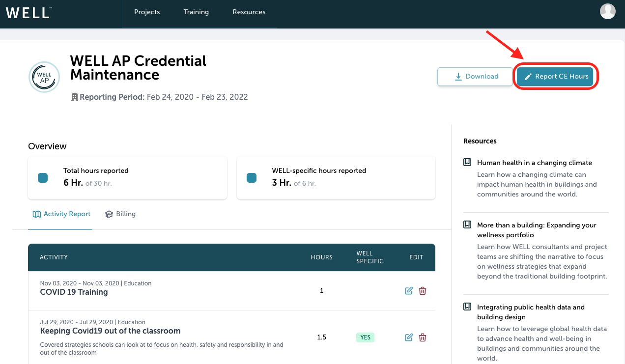Click the EDIT column header
Viewport: 625px width, 364px height.
pos(416,257)
